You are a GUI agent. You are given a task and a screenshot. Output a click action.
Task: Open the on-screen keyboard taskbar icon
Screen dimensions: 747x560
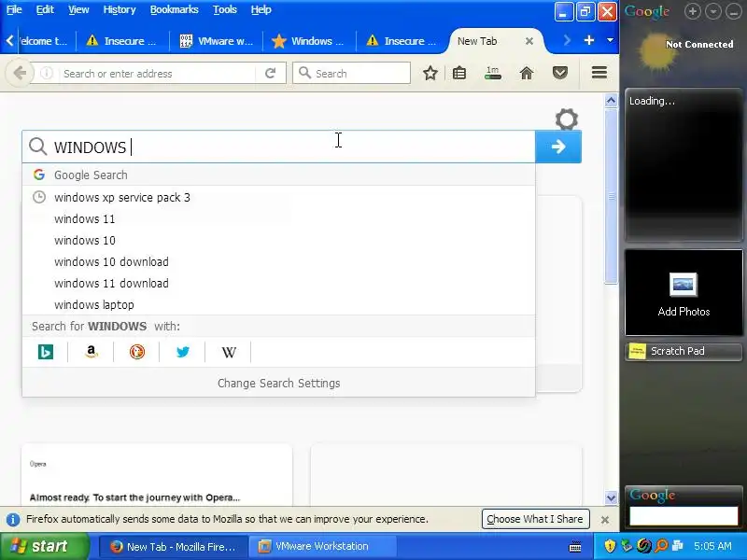[x=575, y=546]
